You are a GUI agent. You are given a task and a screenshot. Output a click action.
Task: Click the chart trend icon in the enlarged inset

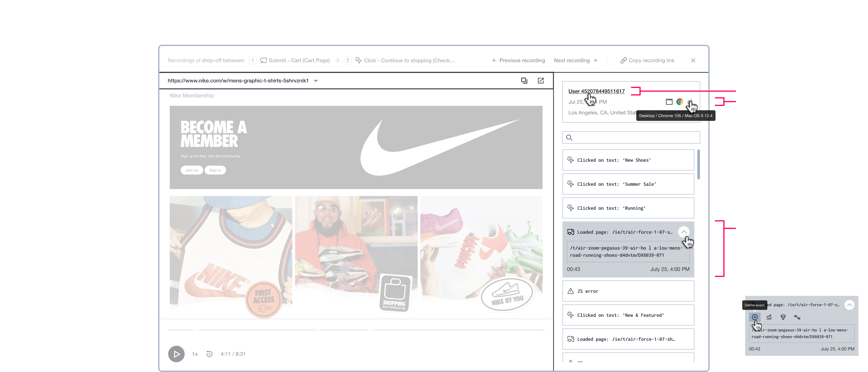coord(769,317)
